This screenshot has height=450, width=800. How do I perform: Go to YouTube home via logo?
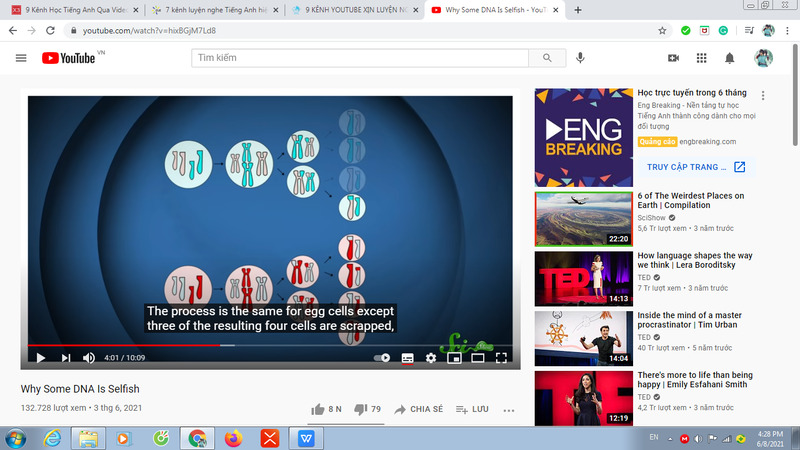click(68, 58)
